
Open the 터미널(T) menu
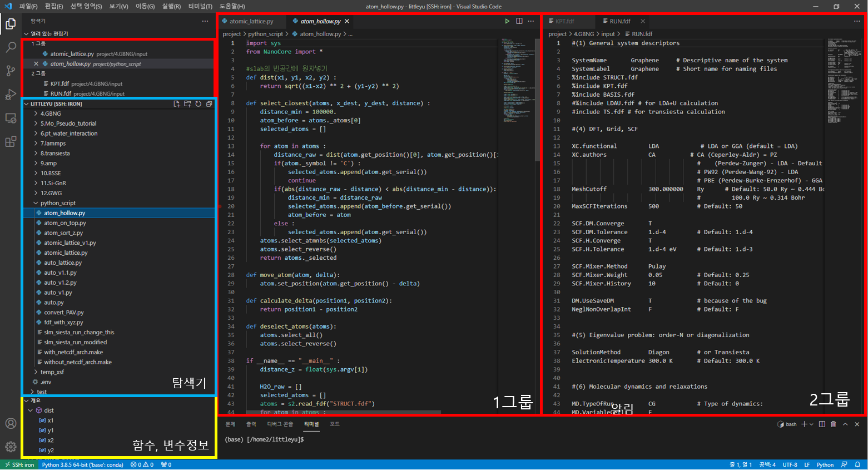200,7
